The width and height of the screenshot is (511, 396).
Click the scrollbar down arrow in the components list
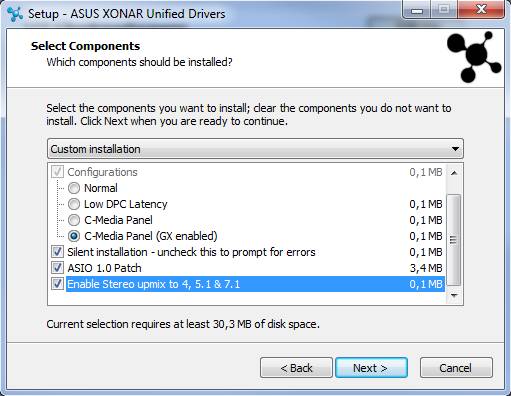[454, 295]
